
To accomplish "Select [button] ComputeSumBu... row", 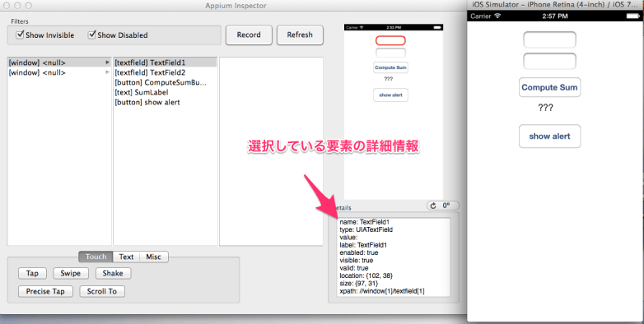I will pos(165,82).
